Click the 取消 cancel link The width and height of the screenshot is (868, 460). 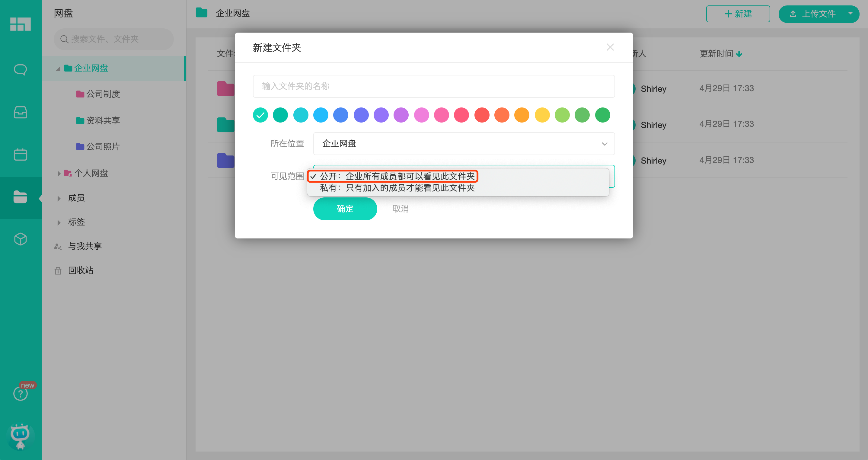400,209
